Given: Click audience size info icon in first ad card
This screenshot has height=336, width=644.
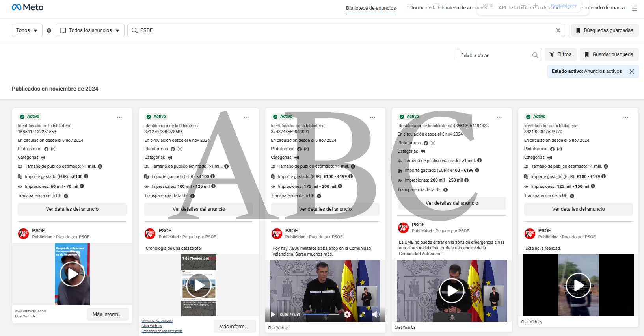Looking at the screenshot, I should click(x=100, y=166).
